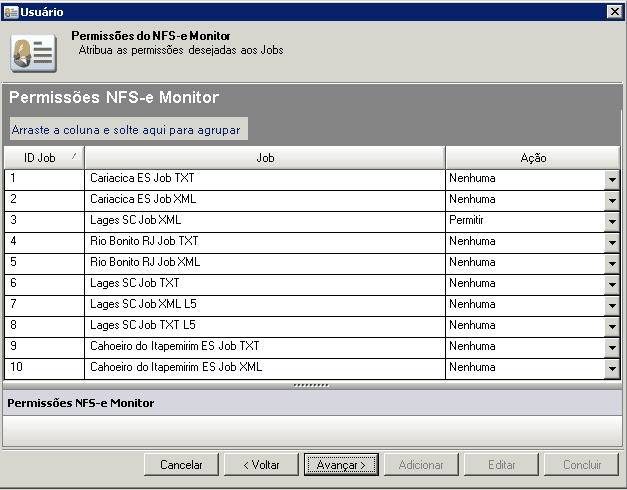Viewport: 627px width, 490px height.
Task: Open Ação dropdown for Cariacica ES Job XML
Action: 612,200
